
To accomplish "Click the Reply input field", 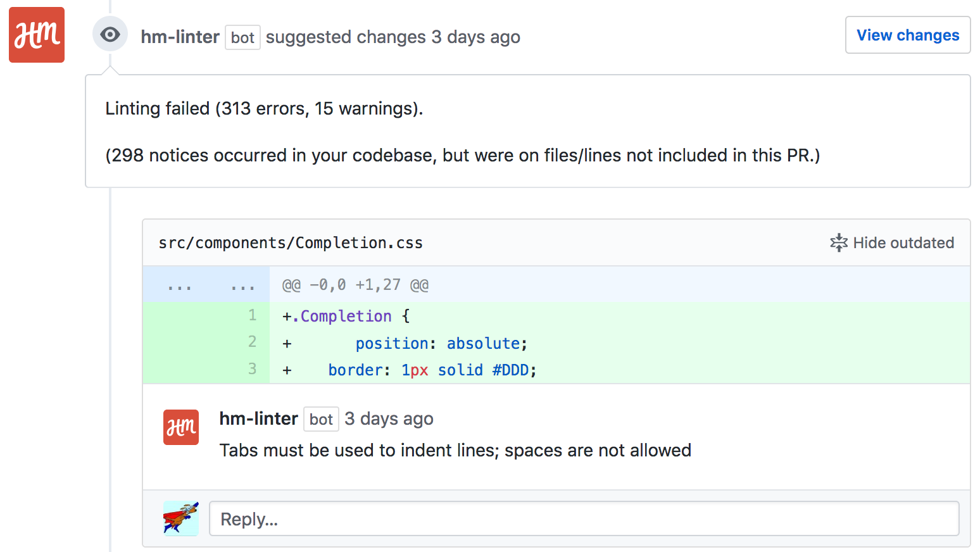I will 584,518.
